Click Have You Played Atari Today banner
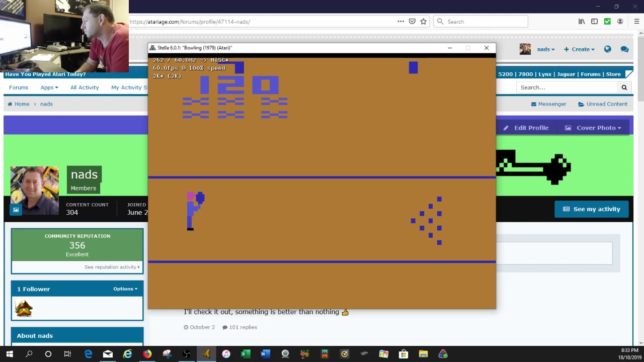Viewport: 644px width, 362px height. (x=45, y=74)
